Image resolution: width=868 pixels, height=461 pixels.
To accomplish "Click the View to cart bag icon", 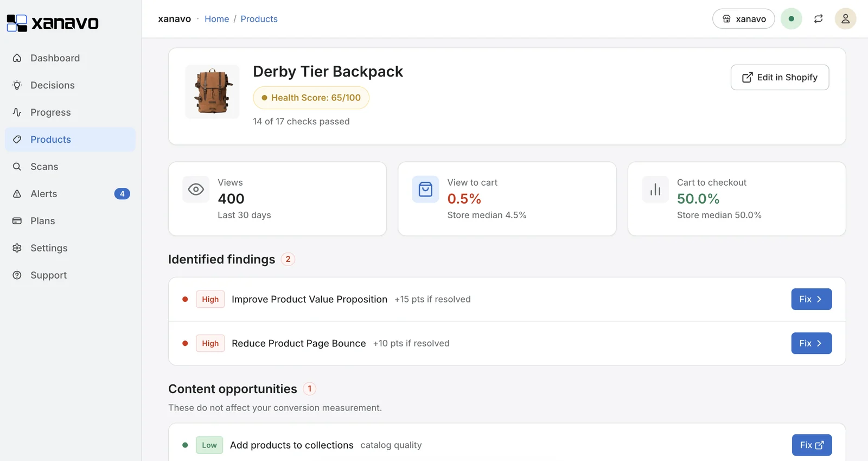I will (425, 190).
